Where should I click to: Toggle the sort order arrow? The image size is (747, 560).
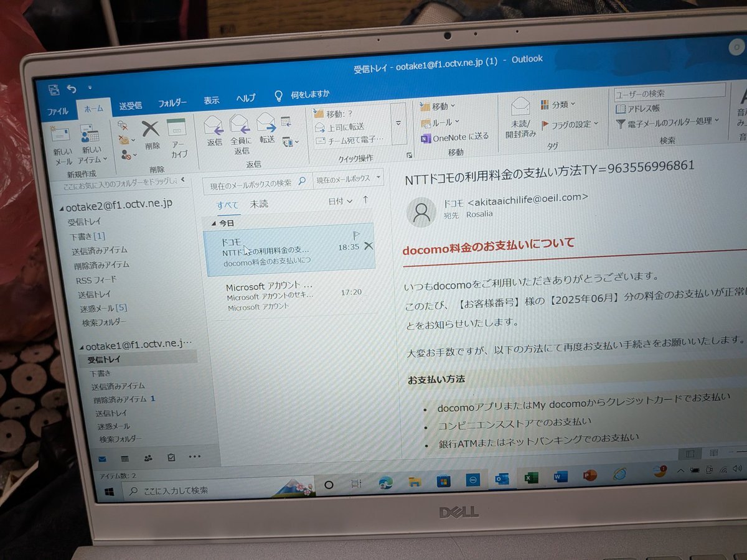[x=365, y=200]
